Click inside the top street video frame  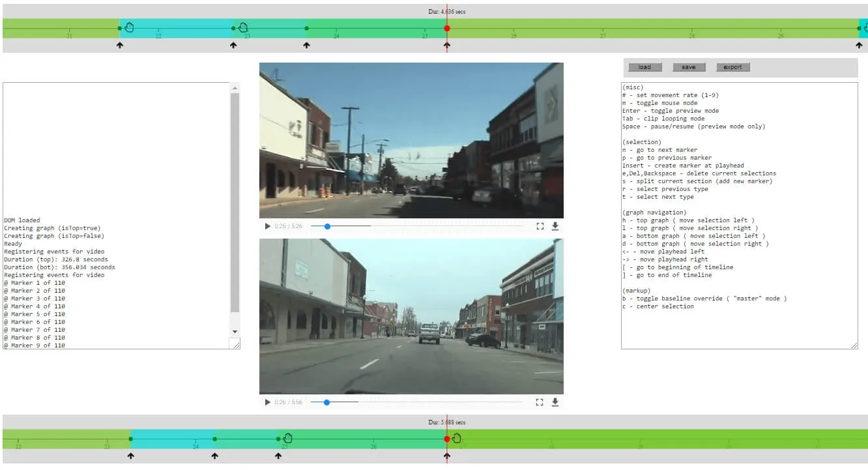(x=411, y=140)
